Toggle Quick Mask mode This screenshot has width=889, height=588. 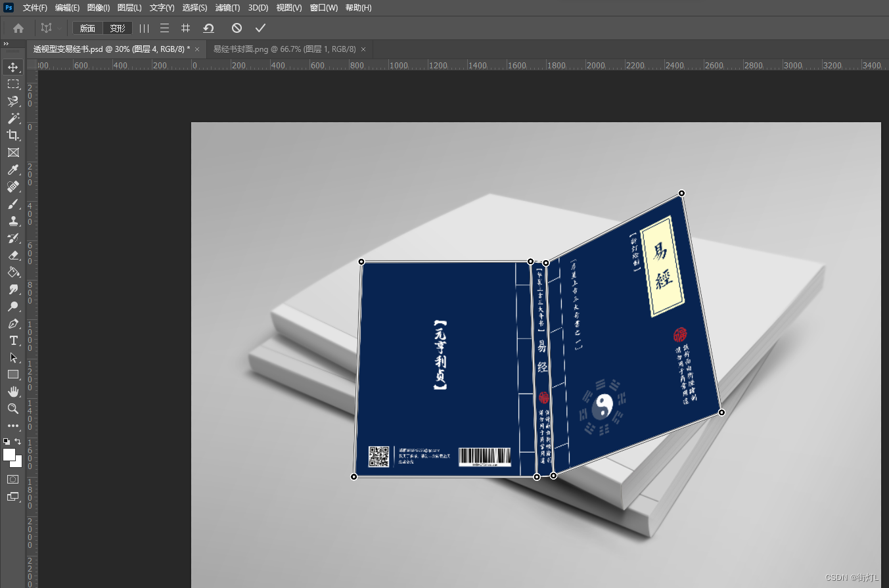13,480
